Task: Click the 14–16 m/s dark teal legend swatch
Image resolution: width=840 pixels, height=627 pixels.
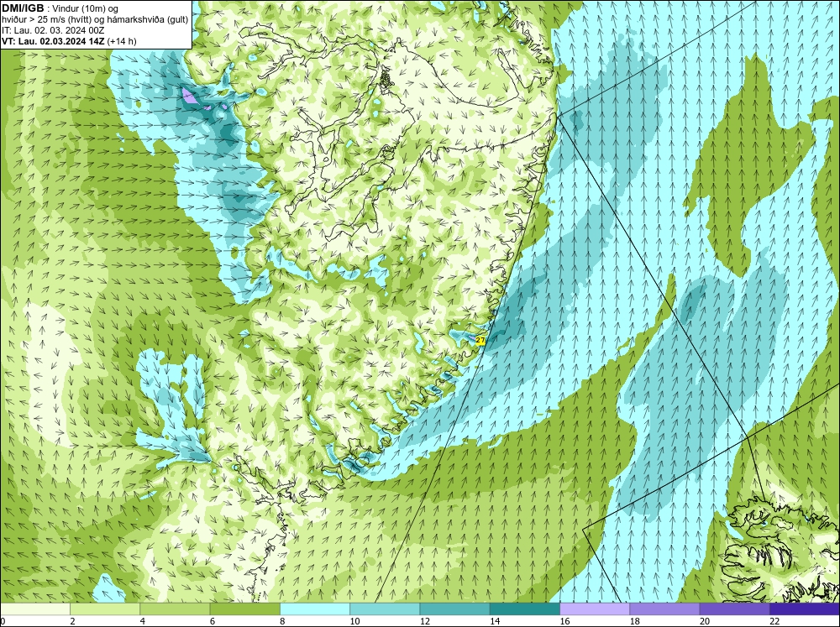Action: pos(525,609)
